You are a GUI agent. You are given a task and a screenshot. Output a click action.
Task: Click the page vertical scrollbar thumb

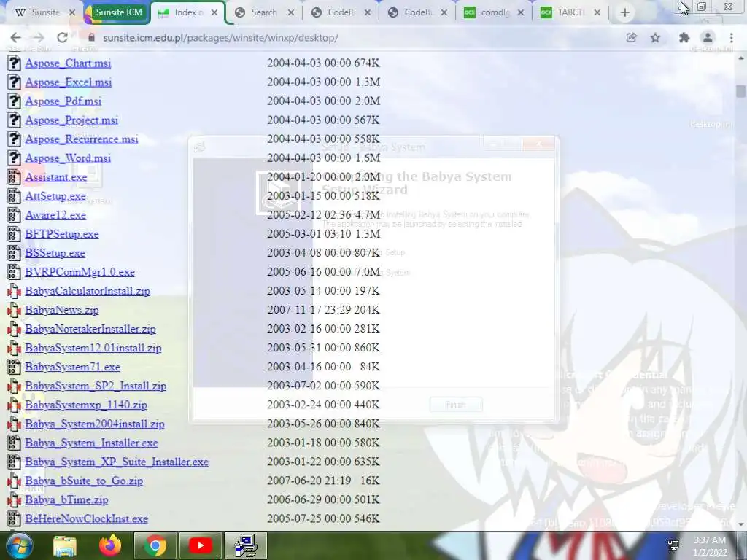tap(740, 90)
